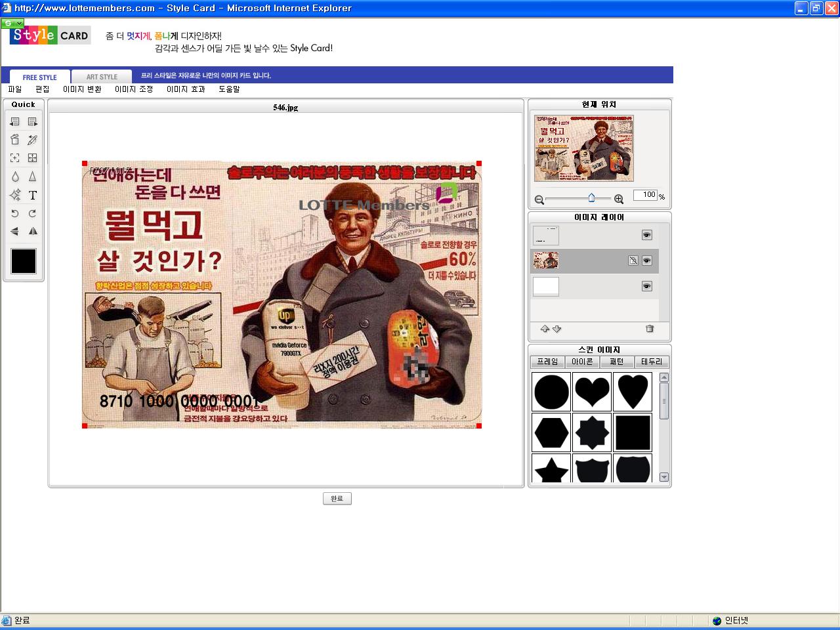Open the 프레임 skin category
Screen dimensions: 840x630
(547, 362)
